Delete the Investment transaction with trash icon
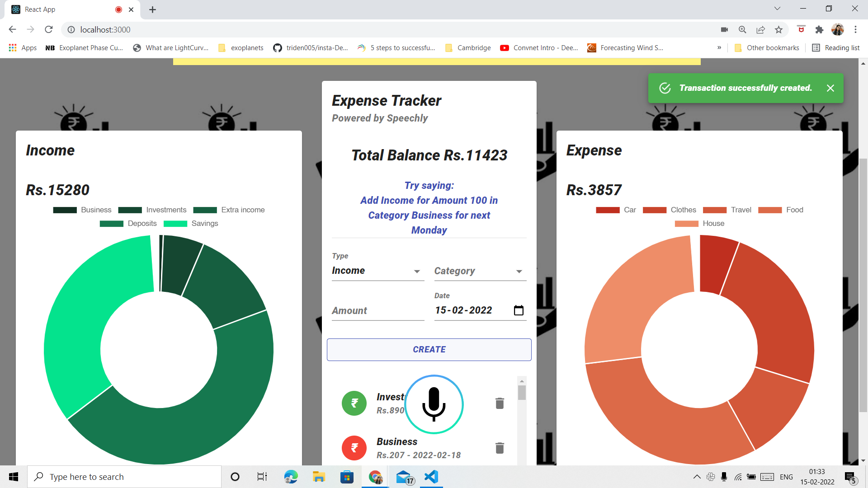Viewport: 868px width, 488px height. pos(500,403)
